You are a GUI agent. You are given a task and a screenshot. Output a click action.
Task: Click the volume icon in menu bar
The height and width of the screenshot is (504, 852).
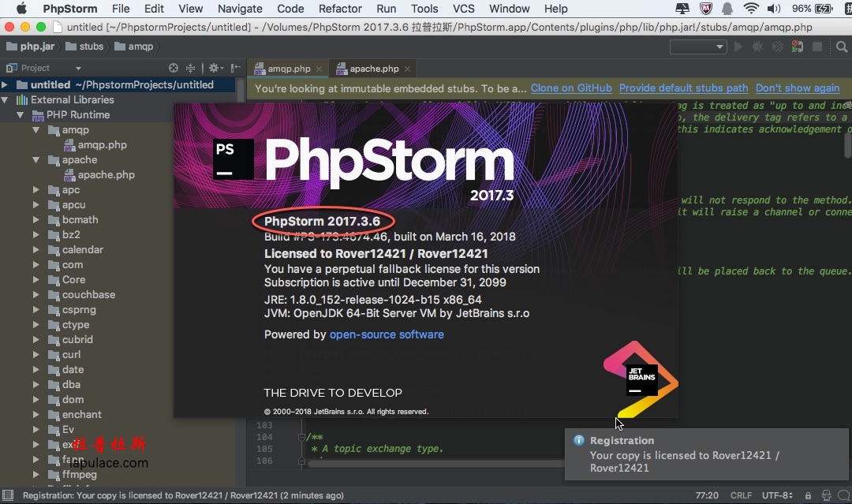point(774,8)
